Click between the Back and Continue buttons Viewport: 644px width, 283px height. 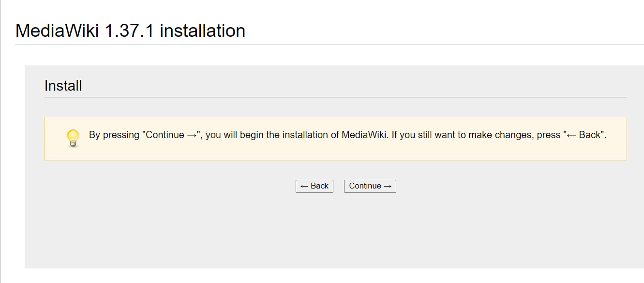338,186
